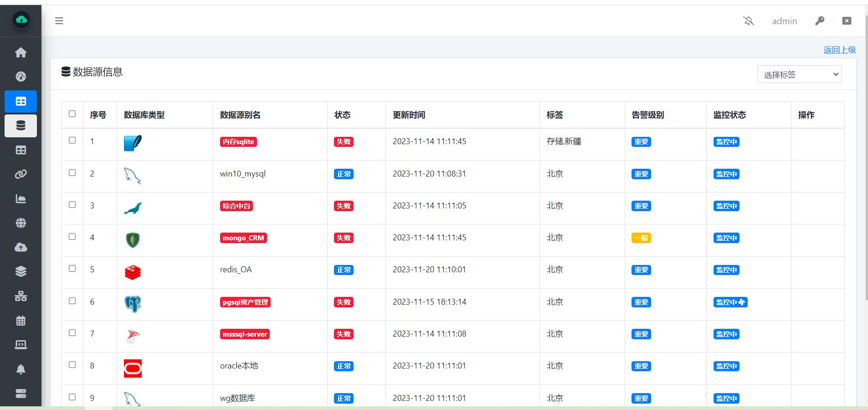Open the layers stack icon in sidebar
Image resolution: width=868 pixels, height=410 pixels.
coord(21,271)
